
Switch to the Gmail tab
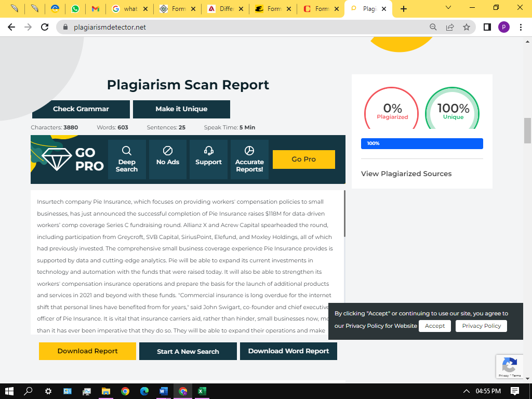click(96, 9)
